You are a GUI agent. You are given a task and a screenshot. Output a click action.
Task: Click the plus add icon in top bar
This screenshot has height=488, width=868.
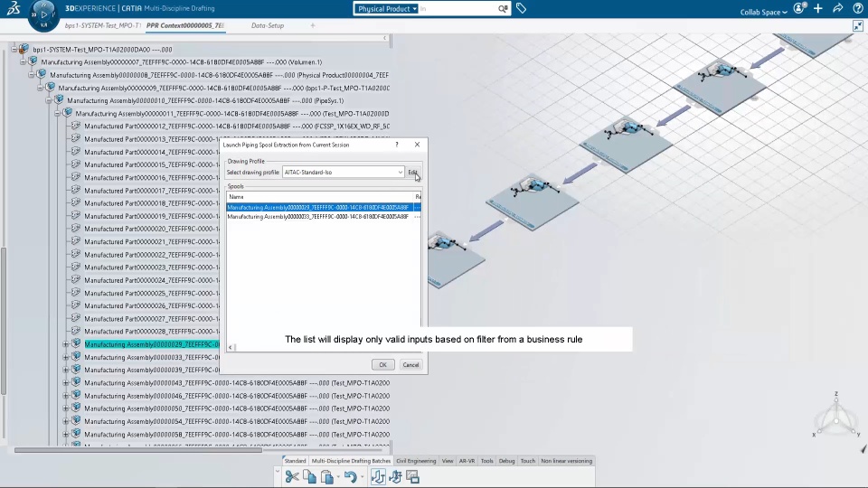click(818, 8)
